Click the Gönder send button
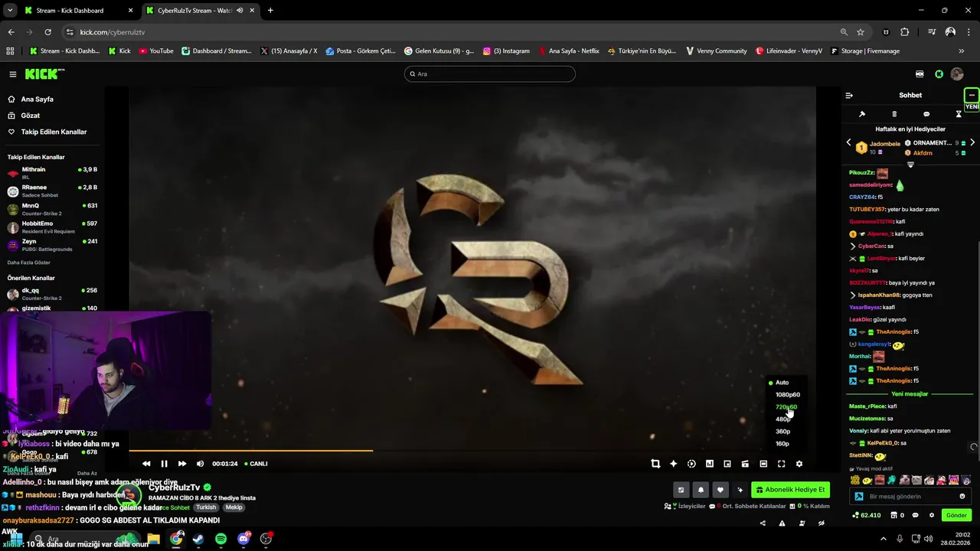 coord(956,515)
